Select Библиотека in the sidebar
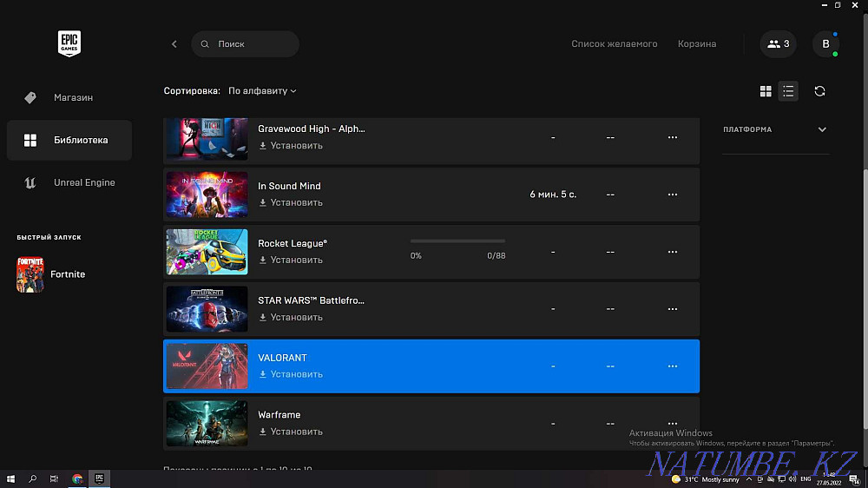Viewport: 868px width, 488px height. point(69,140)
